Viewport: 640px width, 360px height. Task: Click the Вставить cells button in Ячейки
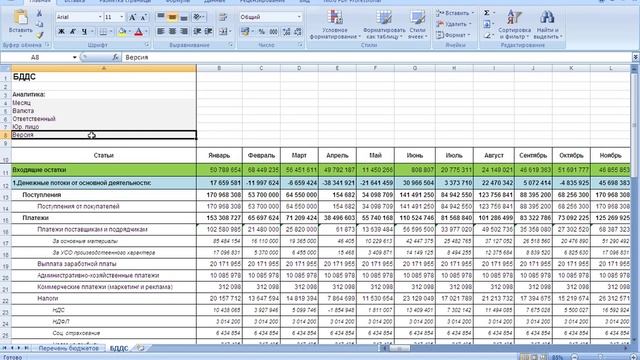pos(455,13)
